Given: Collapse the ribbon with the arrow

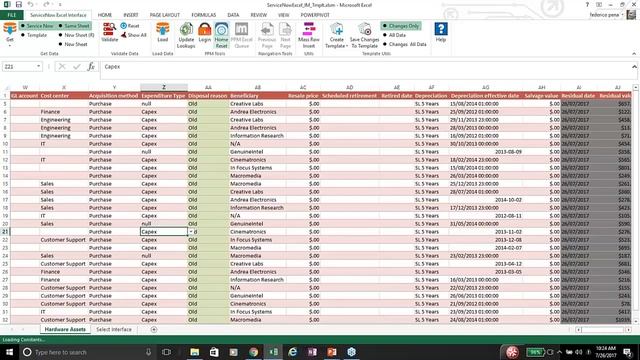Looking at the screenshot, I should [x=634, y=53].
